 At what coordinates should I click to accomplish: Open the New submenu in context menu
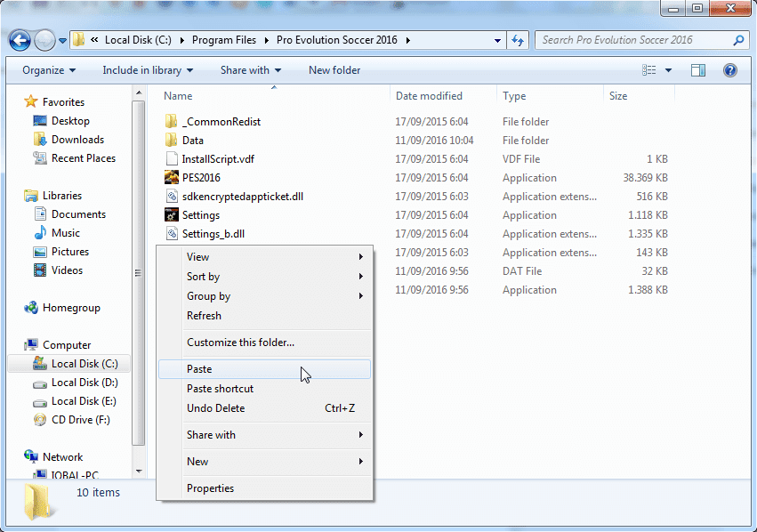(264, 462)
